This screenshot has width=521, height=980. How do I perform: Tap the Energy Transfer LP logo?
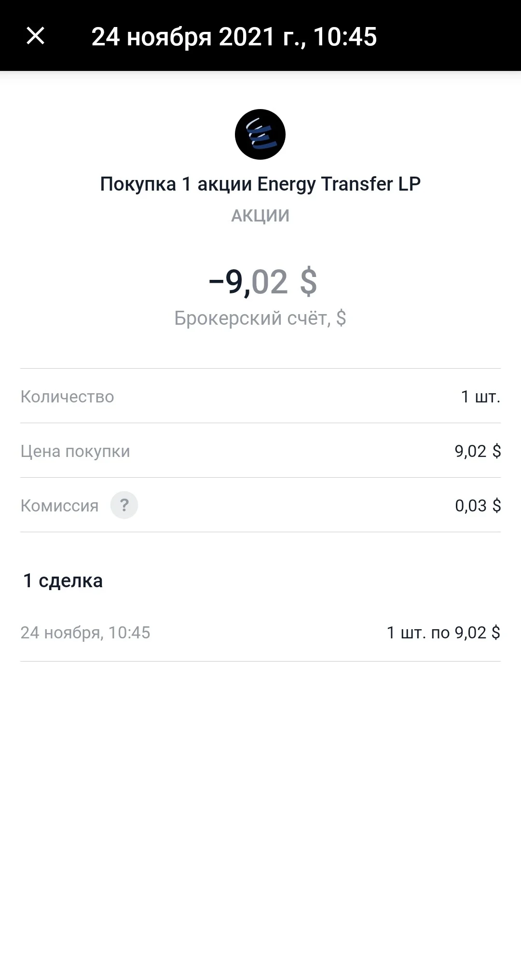coord(260,134)
